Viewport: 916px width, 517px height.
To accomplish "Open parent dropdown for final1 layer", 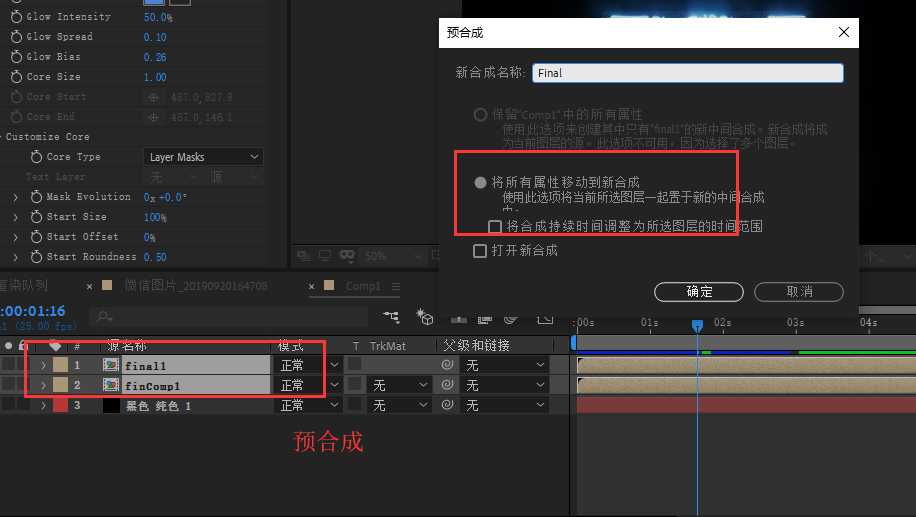I will point(505,365).
